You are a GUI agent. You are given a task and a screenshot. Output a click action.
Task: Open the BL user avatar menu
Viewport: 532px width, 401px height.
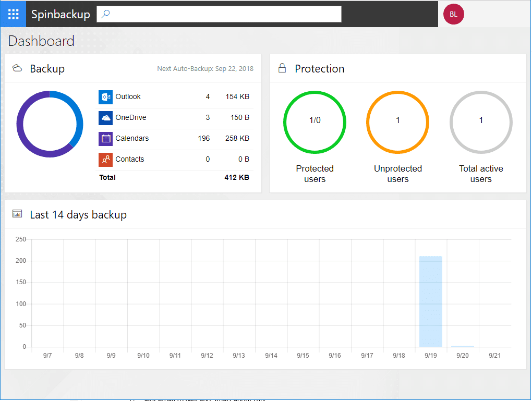coord(453,14)
